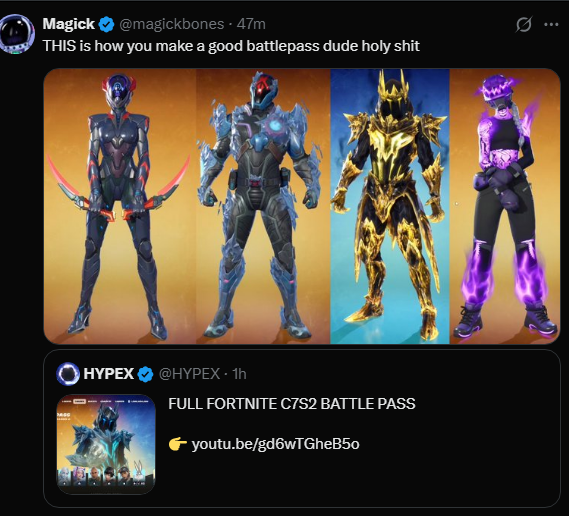
Task: Open the @magickbones handle link
Action: tap(172, 24)
